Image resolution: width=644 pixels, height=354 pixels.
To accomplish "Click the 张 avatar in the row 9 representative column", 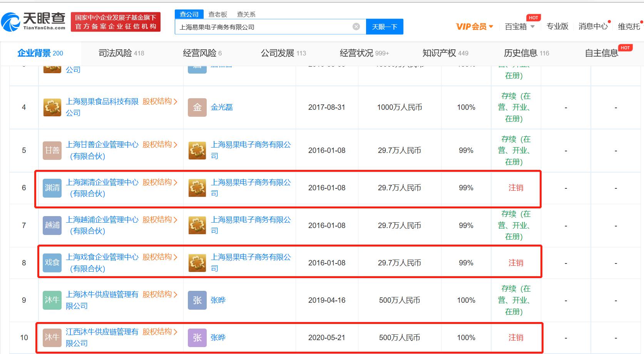I will click(x=197, y=300).
